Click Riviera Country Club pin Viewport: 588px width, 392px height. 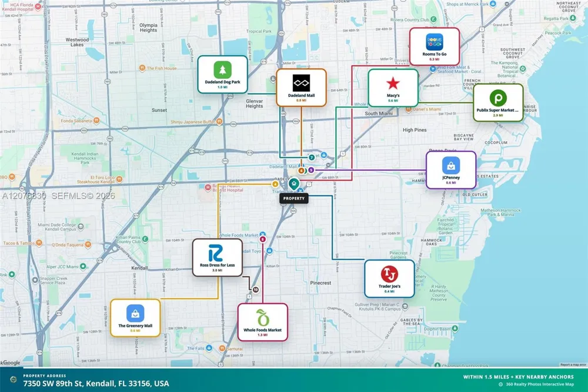(433, 19)
